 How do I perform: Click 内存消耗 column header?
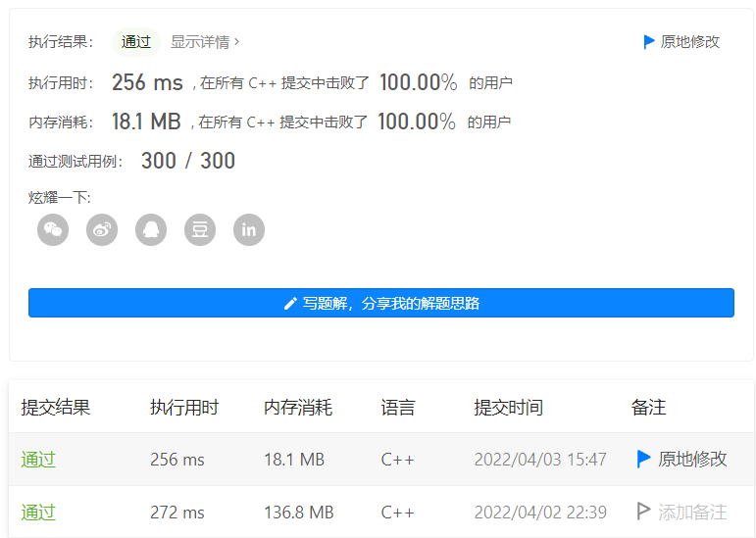click(x=298, y=408)
